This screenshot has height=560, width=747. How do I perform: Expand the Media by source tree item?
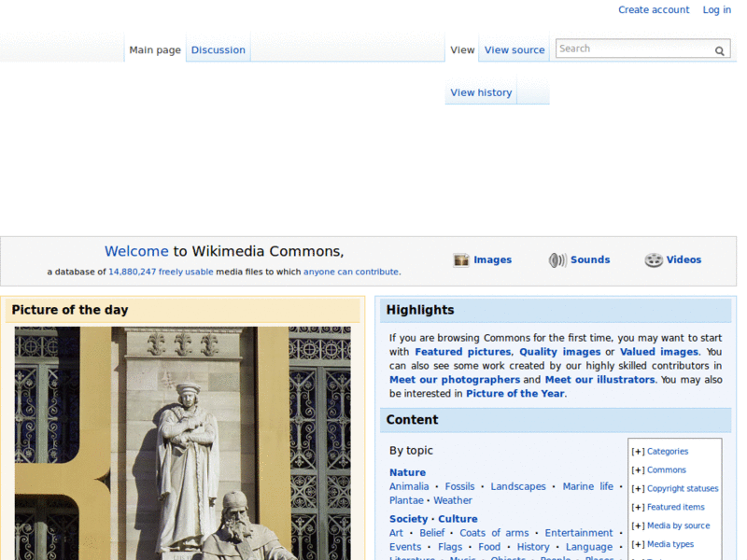(638, 525)
